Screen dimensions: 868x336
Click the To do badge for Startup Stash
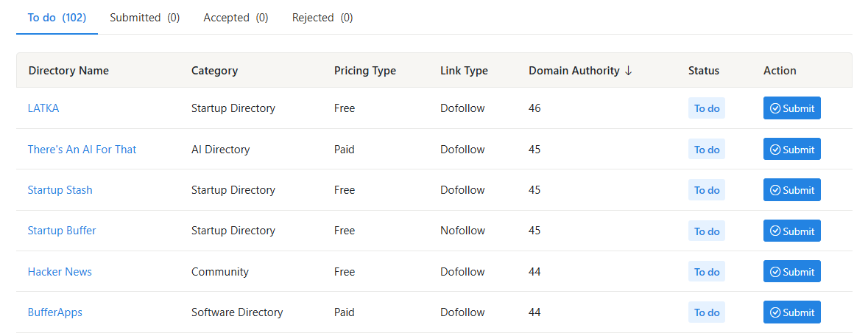706,189
